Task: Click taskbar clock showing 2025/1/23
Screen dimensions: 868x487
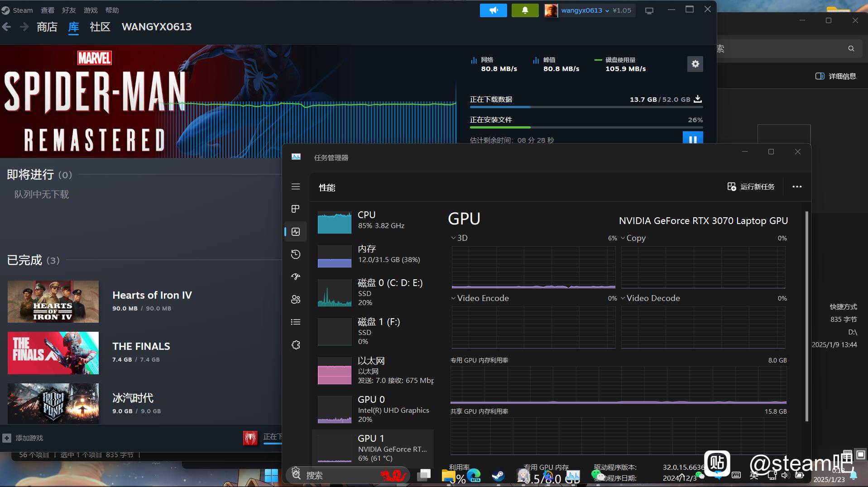Action: pos(829,475)
